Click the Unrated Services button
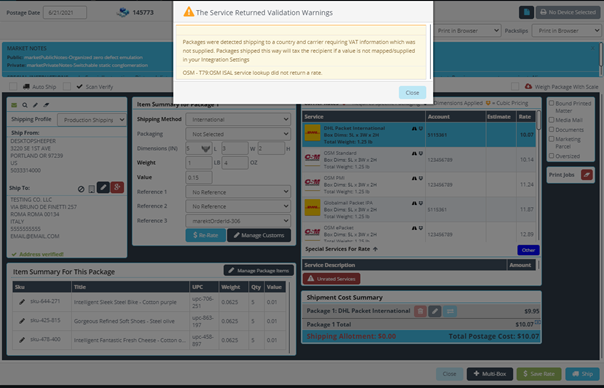 331,279
